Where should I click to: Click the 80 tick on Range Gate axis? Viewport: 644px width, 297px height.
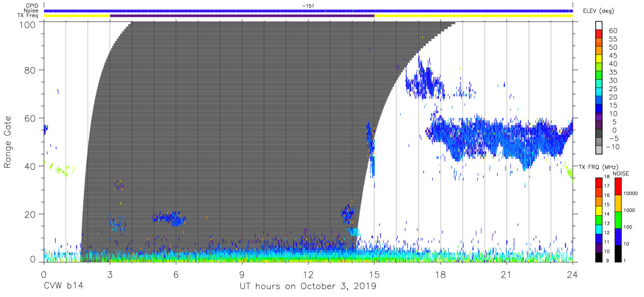(x=31, y=70)
